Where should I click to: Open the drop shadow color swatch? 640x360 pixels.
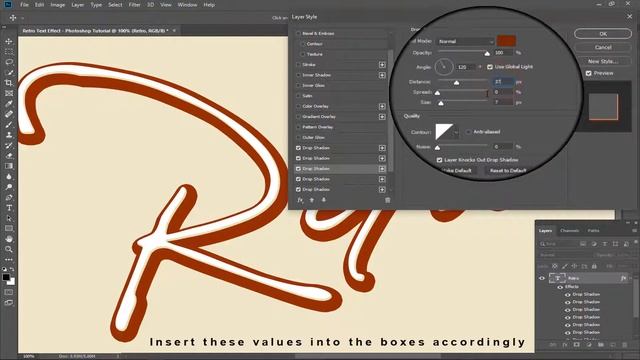click(x=506, y=41)
